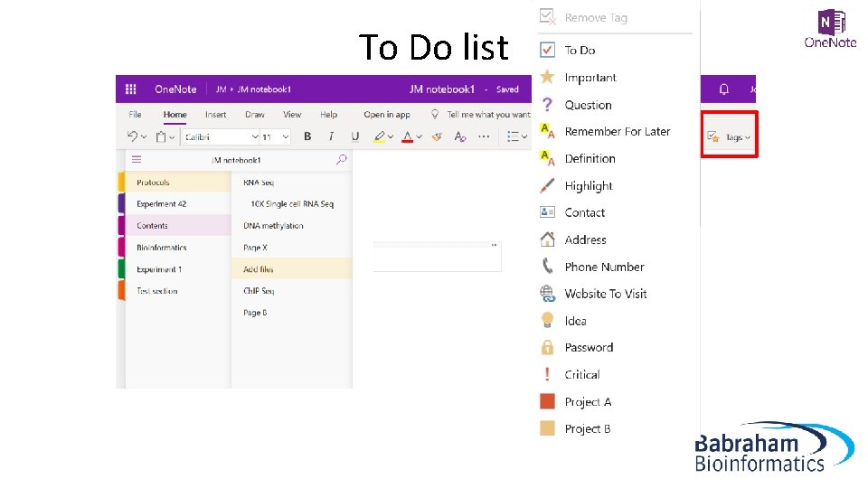Open the more options ellipsis
The height and width of the screenshot is (488, 868).
coord(484,136)
